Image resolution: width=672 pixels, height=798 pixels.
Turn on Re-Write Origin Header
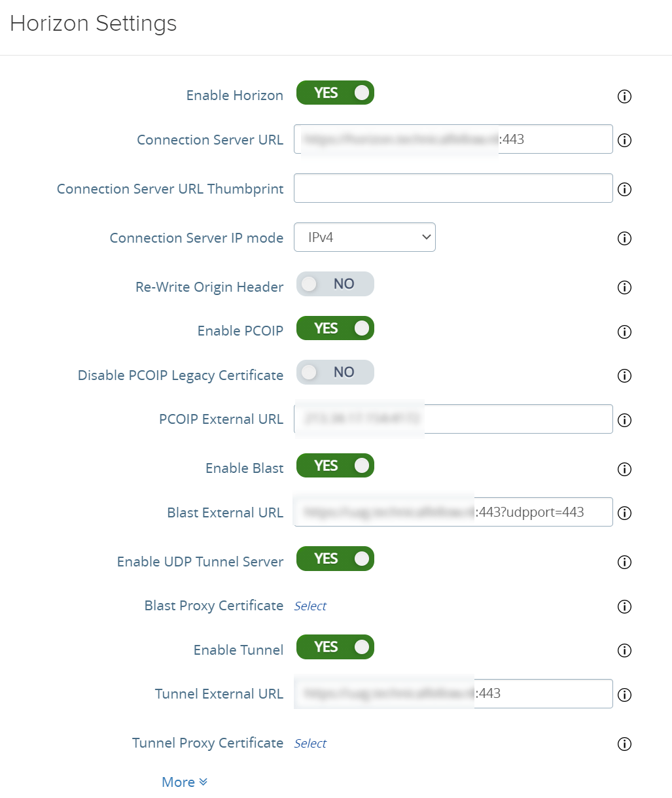[335, 284]
